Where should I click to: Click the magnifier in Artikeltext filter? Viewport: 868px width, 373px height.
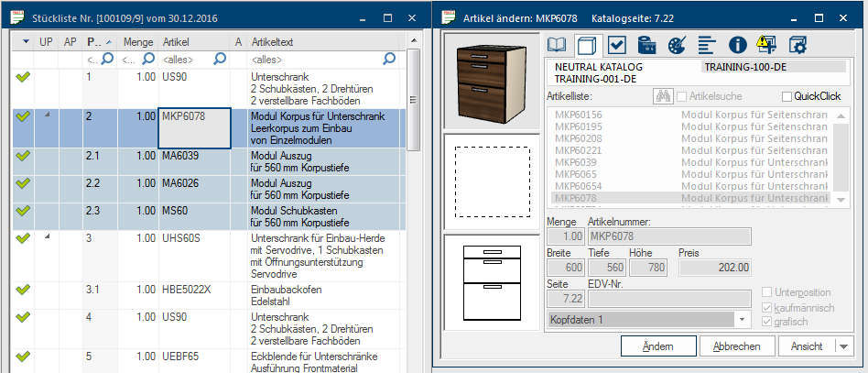[x=389, y=59]
